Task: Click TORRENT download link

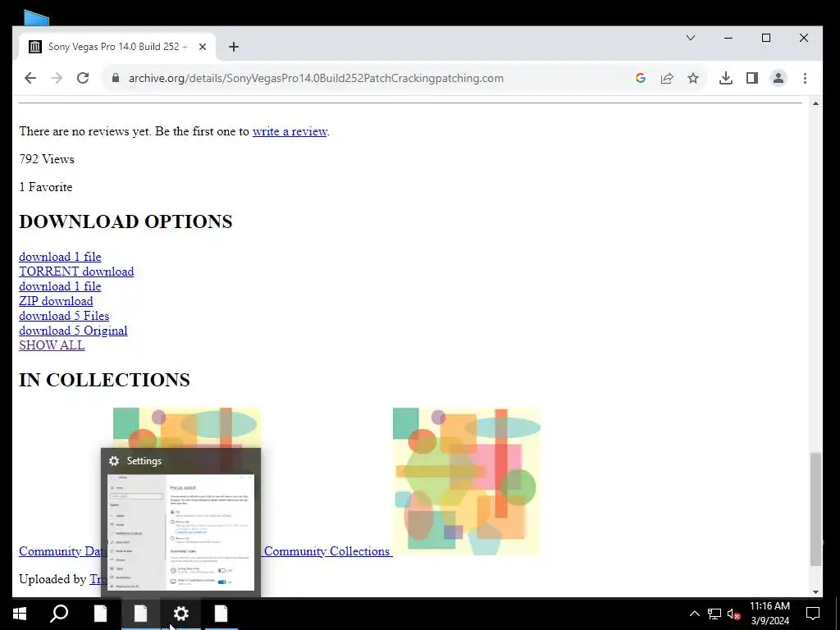Action: pos(76,272)
